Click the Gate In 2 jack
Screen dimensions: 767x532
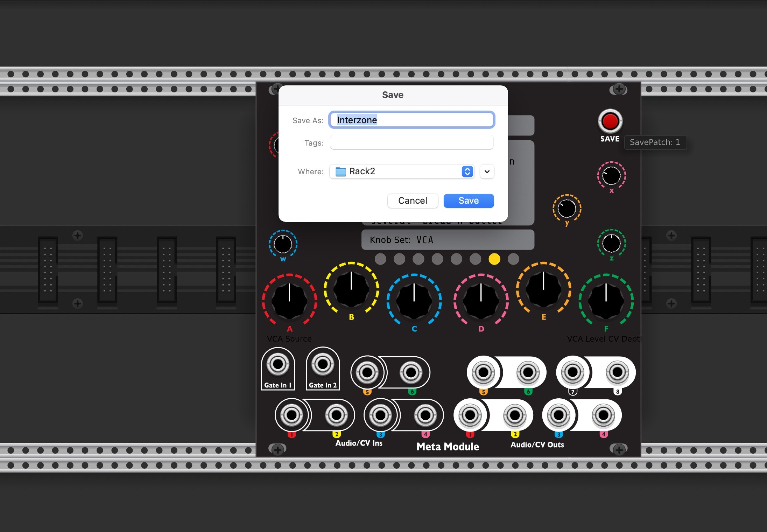323,364
